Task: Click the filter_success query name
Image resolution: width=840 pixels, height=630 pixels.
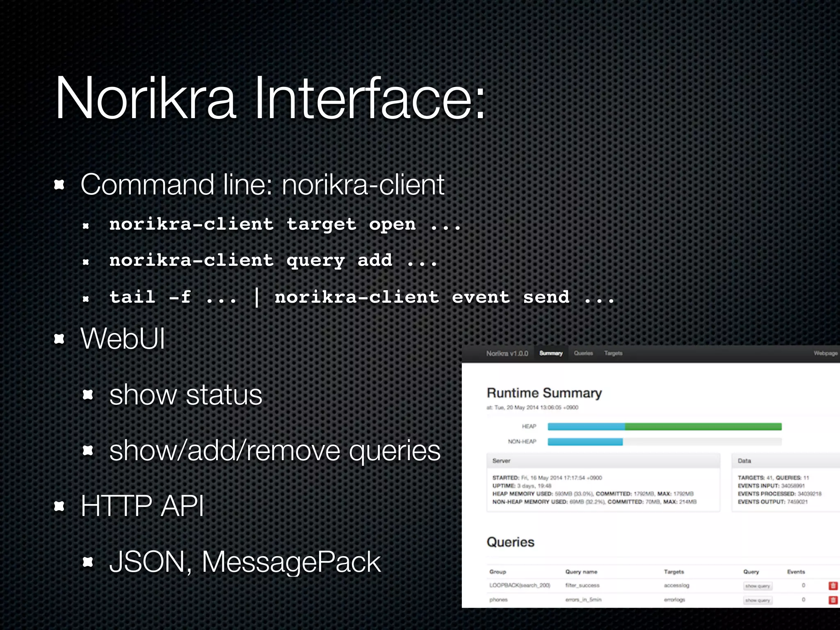Action: click(582, 585)
